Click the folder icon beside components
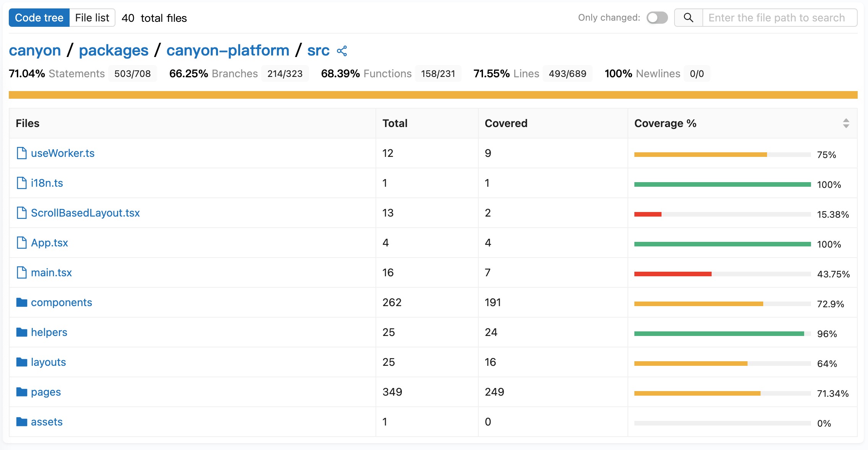This screenshot has height=450, width=868. click(22, 302)
